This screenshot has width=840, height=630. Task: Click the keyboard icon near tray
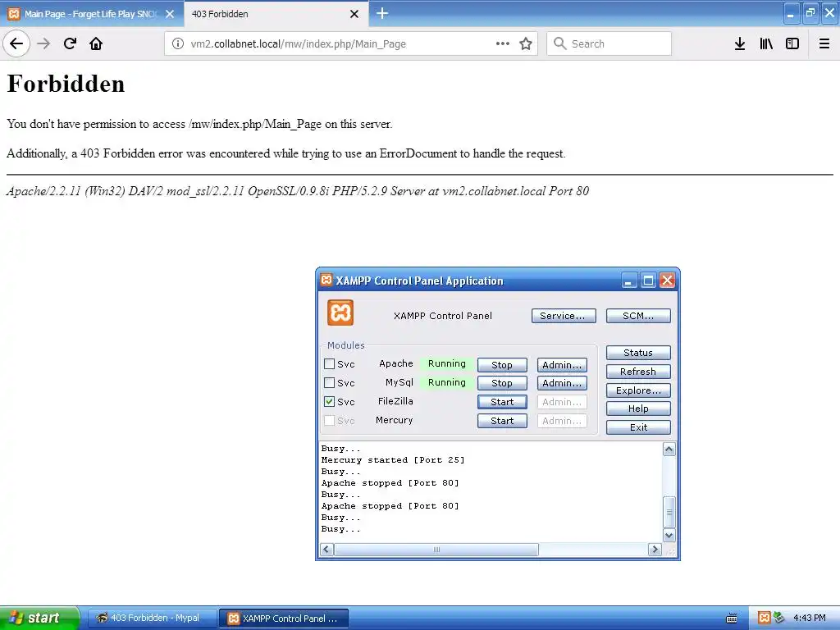(732, 619)
